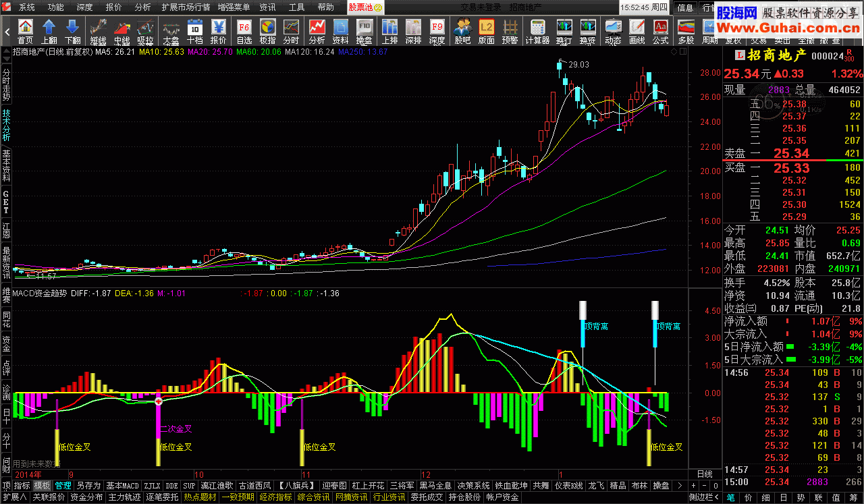This screenshot has width=864, height=504.
Task: Open the 自选 F6 watchlist icon
Action: pos(244,31)
